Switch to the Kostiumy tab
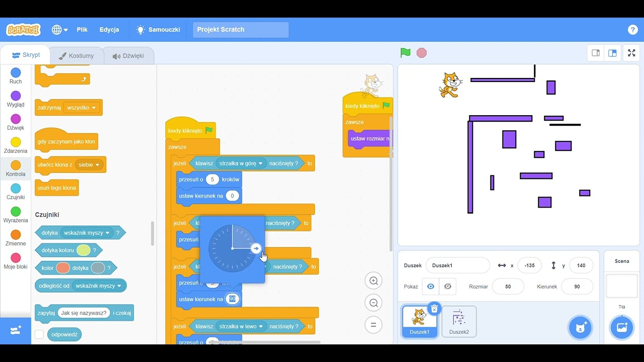 [76, 56]
